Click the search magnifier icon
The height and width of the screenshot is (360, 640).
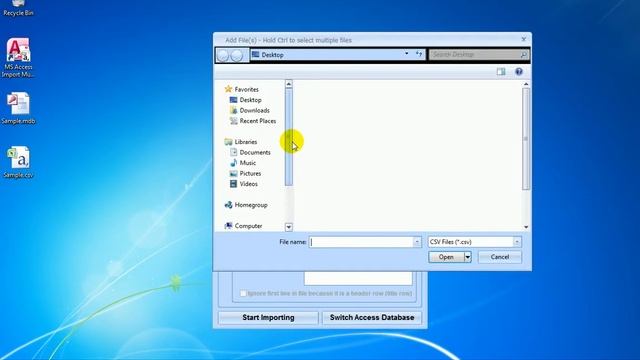(x=523, y=54)
